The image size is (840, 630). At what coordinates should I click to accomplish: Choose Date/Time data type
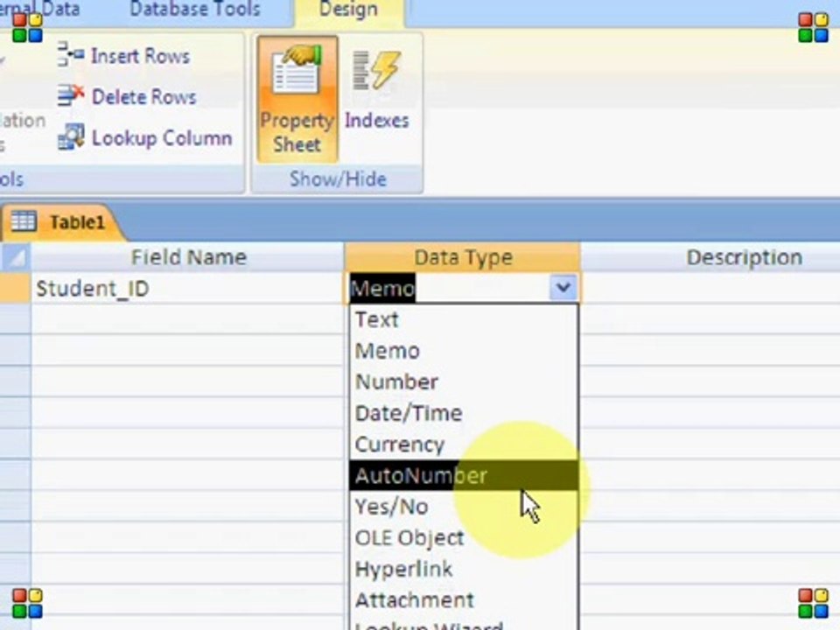(x=464, y=413)
